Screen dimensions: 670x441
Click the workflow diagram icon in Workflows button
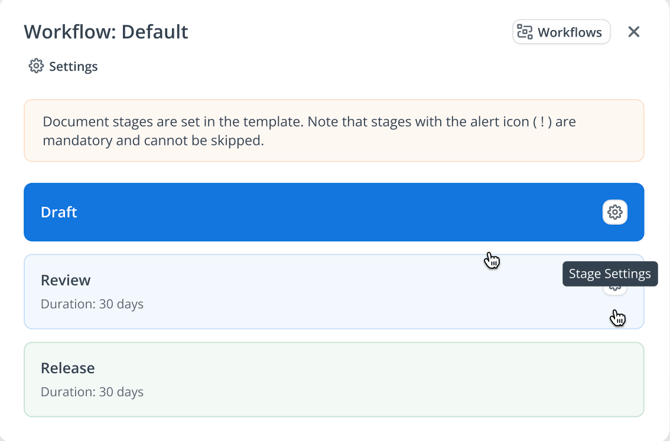(525, 32)
